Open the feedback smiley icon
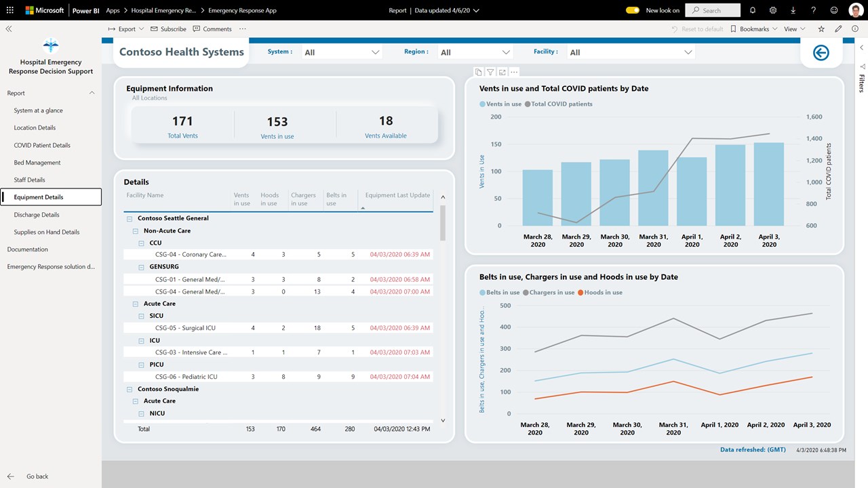Image resolution: width=868 pixels, height=488 pixels. (x=833, y=10)
